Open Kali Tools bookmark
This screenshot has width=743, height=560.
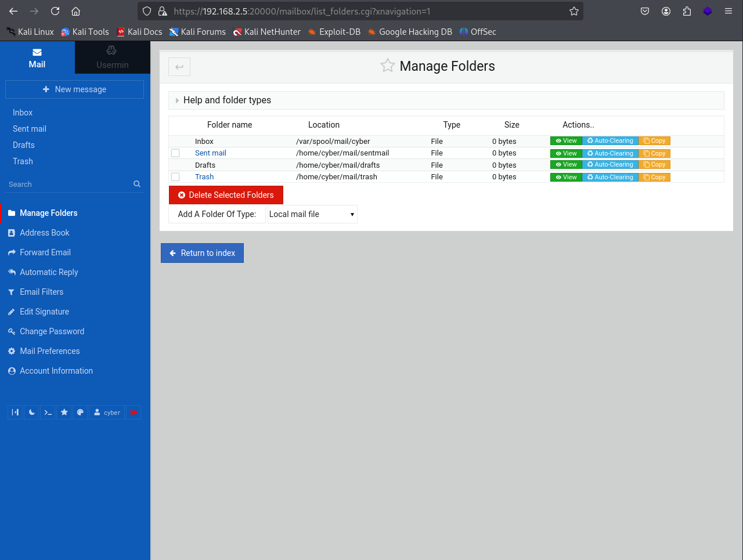tap(85, 32)
